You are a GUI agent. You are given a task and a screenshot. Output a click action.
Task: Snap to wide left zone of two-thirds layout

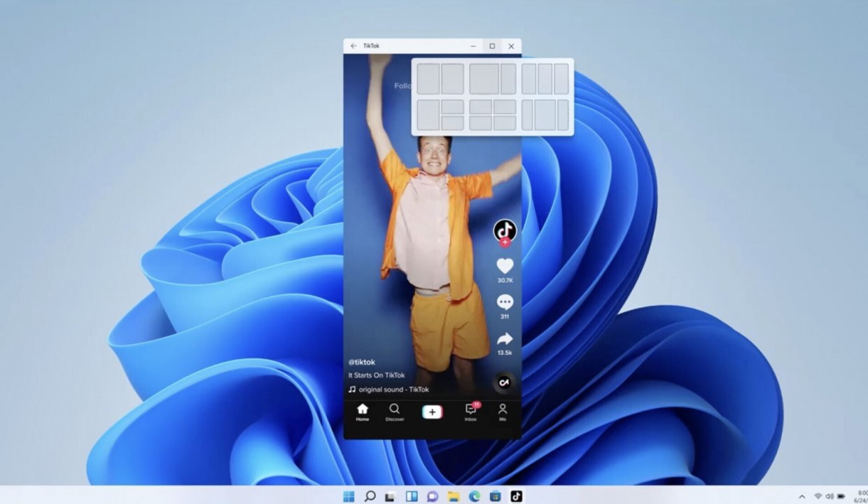click(x=484, y=79)
